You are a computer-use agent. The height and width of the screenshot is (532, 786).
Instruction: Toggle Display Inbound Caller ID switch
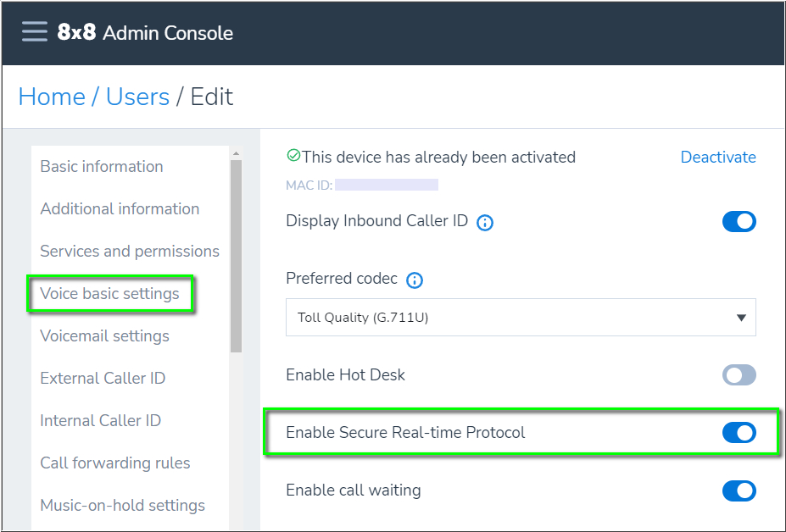[739, 222]
